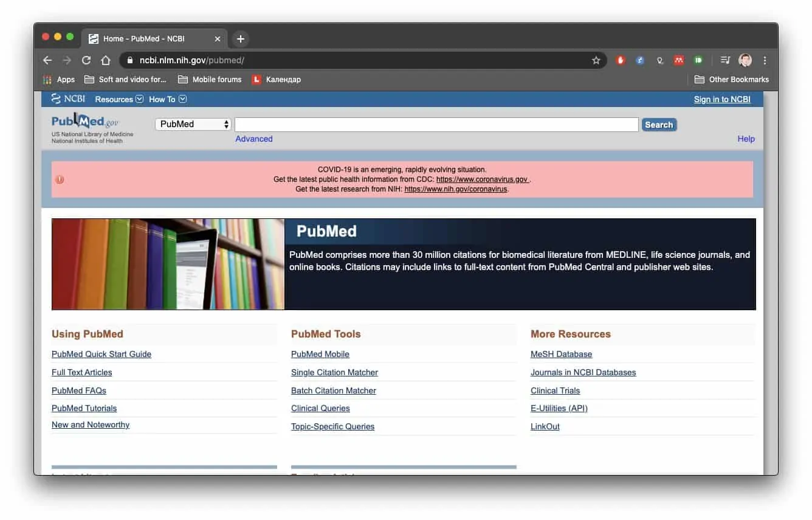
Task: Open PubMed Quick Start Guide
Action: (x=101, y=354)
